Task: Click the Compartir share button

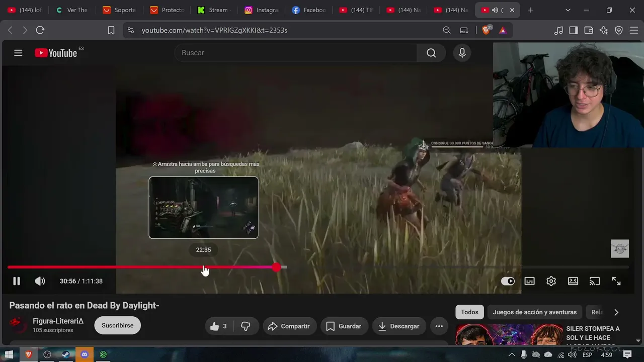Action: tap(289, 326)
